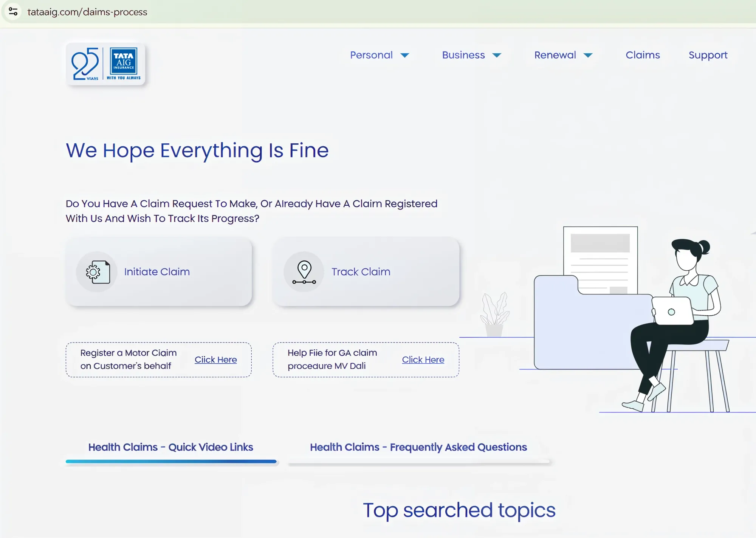This screenshot has width=756, height=538.
Task: Click the 25 years anniversary emblem
Action: pos(85,64)
